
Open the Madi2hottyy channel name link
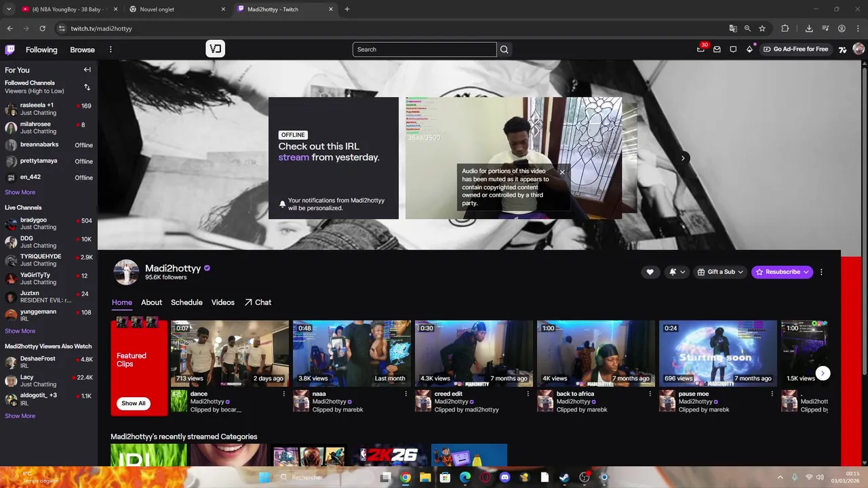pyautogui.click(x=173, y=268)
